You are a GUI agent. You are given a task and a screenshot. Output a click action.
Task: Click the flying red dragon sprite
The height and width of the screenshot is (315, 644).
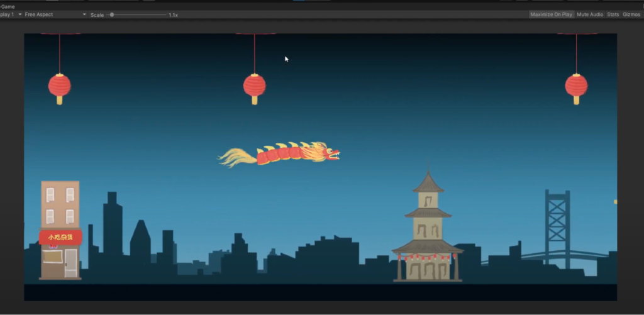279,155
